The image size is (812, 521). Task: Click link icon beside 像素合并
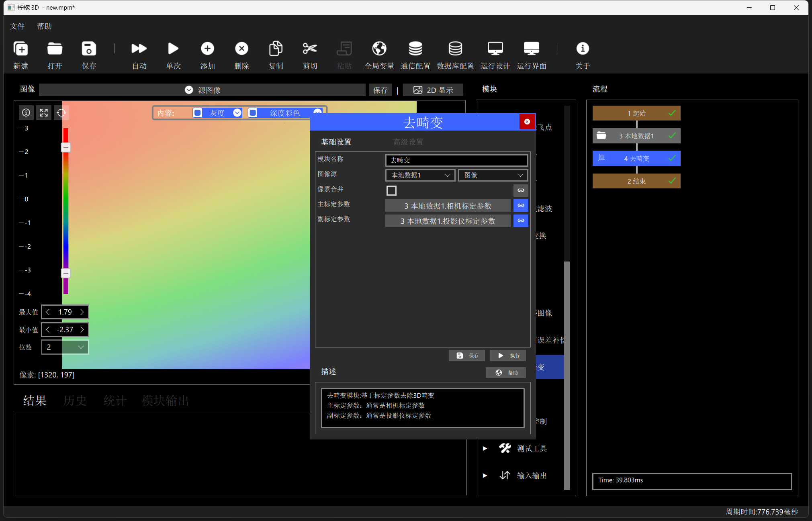point(521,190)
